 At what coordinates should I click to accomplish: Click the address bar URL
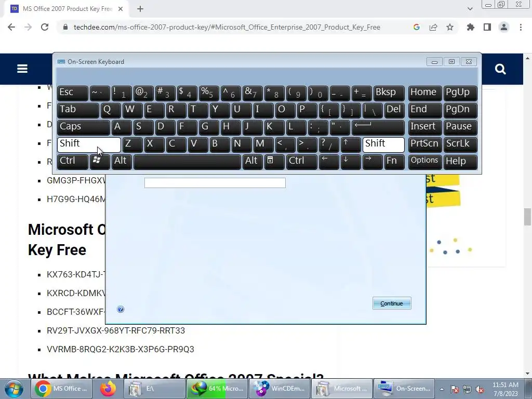227,27
